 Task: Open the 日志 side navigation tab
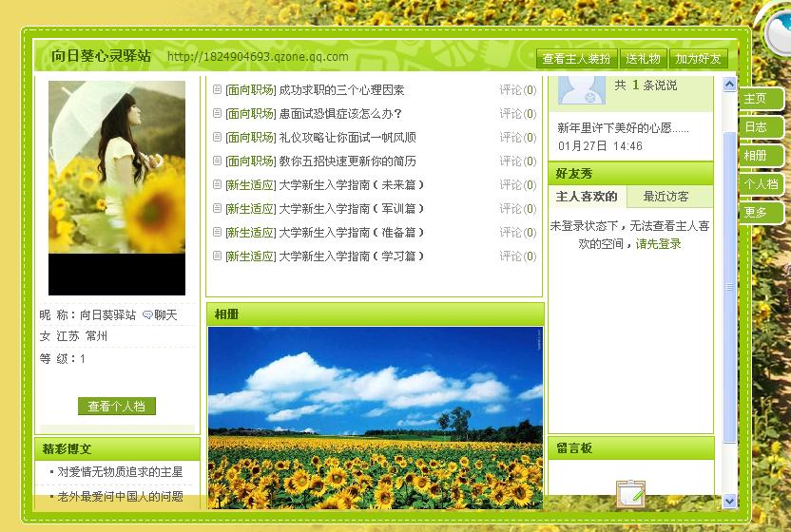tap(757, 127)
